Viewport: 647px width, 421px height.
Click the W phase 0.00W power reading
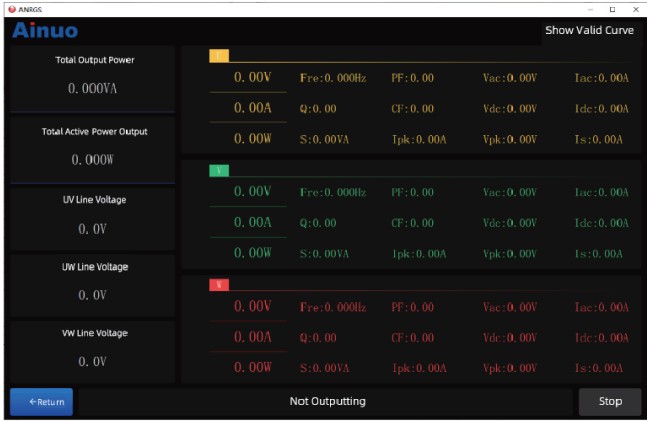click(x=252, y=367)
